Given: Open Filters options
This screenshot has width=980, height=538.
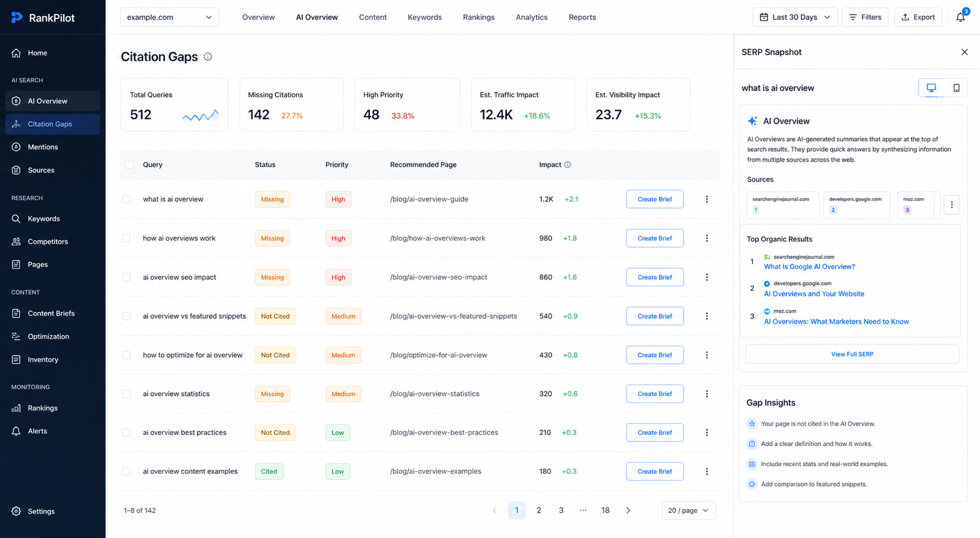Looking at the screenshot, I should point(865,17).
